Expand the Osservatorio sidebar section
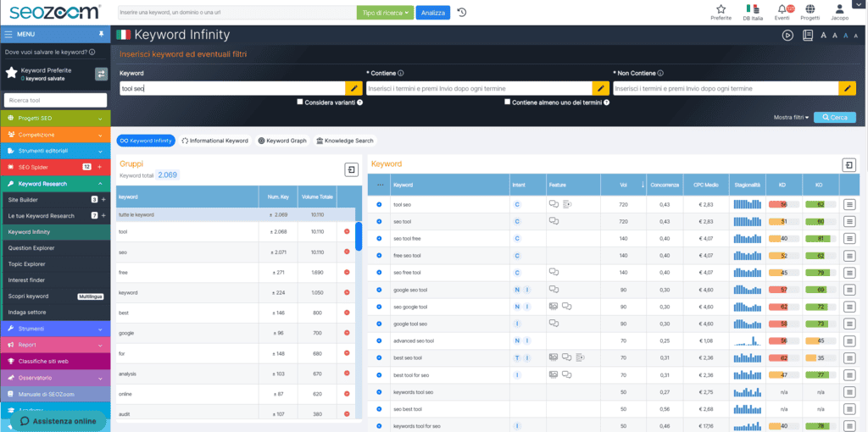The height and width of the screenshot is (432, 868). click(55, 378)
